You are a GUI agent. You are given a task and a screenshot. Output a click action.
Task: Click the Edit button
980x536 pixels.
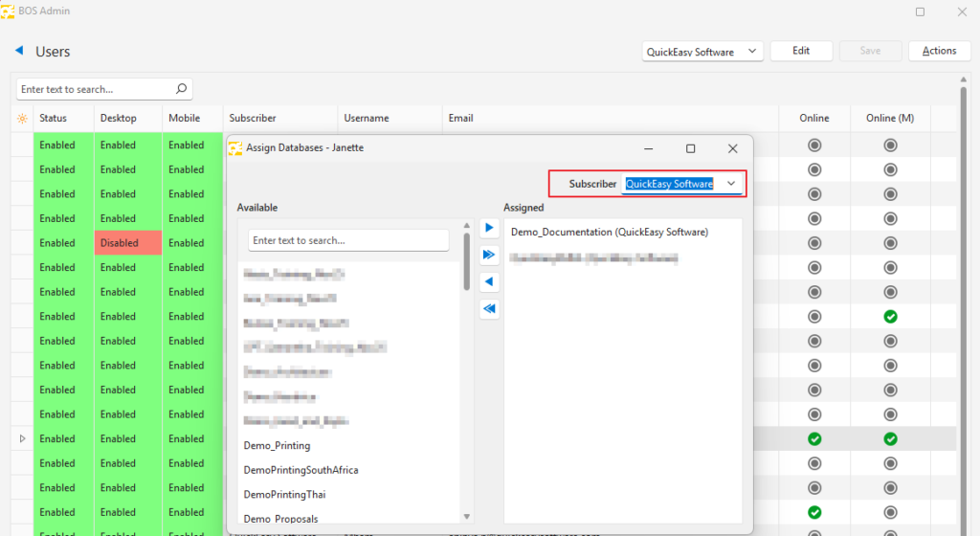(801, 51)
